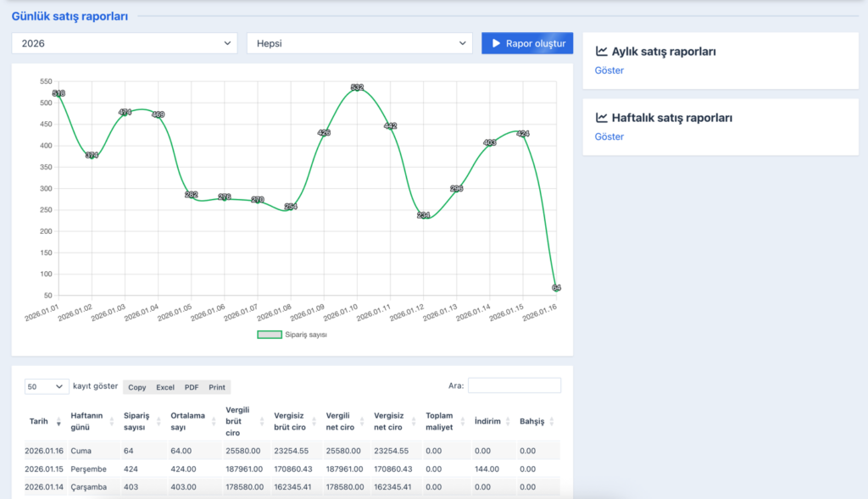Click the PDF export button
This screenshot has height=499, width=868.
click(x=192, y=387)
